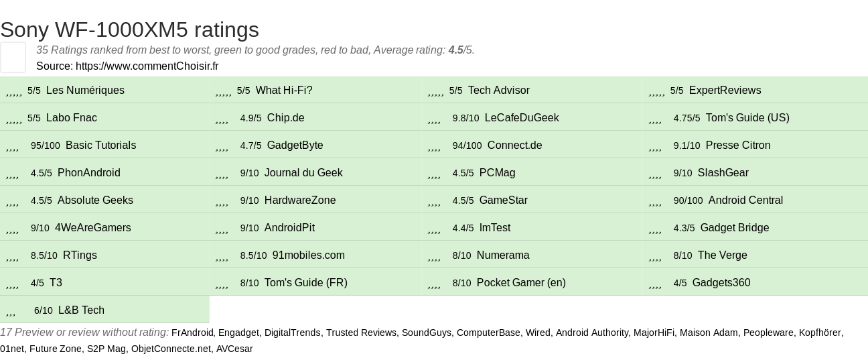Click the star icons beside Gadgets360
Screen dimensions: 868x356
tap(655, 284)
